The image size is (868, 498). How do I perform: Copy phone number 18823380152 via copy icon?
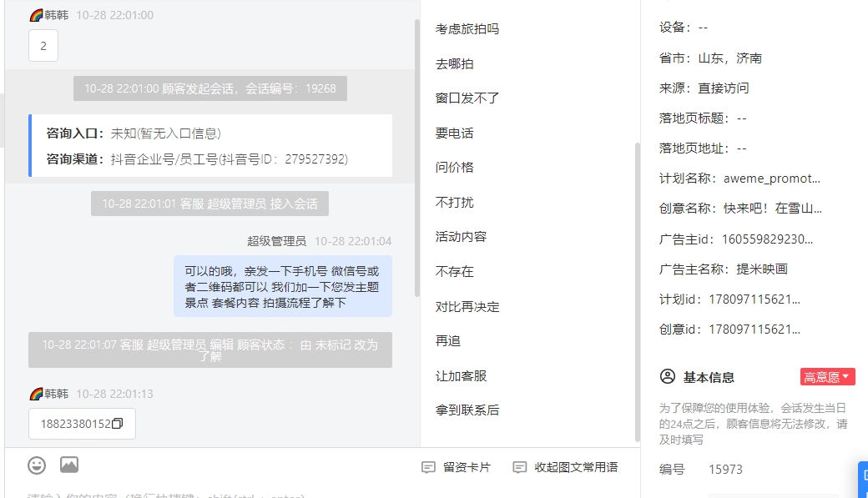(118, 424)
